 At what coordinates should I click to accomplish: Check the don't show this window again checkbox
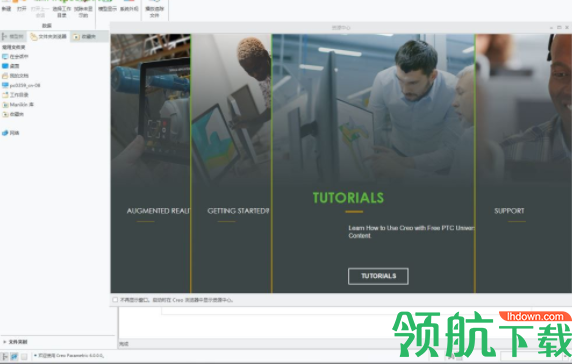pyautogui.click(x=115, y=300)
